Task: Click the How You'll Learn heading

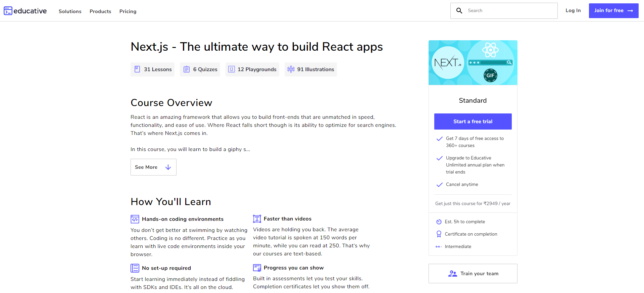Action: [171, 202]
